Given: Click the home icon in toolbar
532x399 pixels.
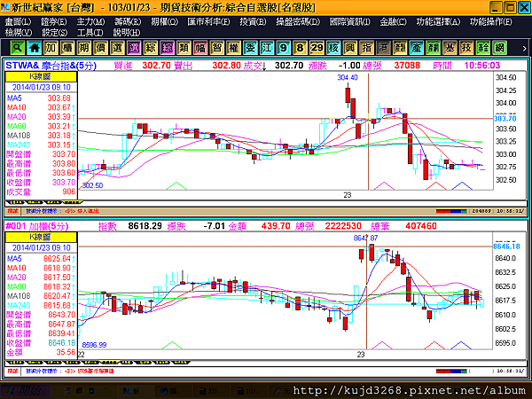Looking at the screenshot, I should 34,48.
